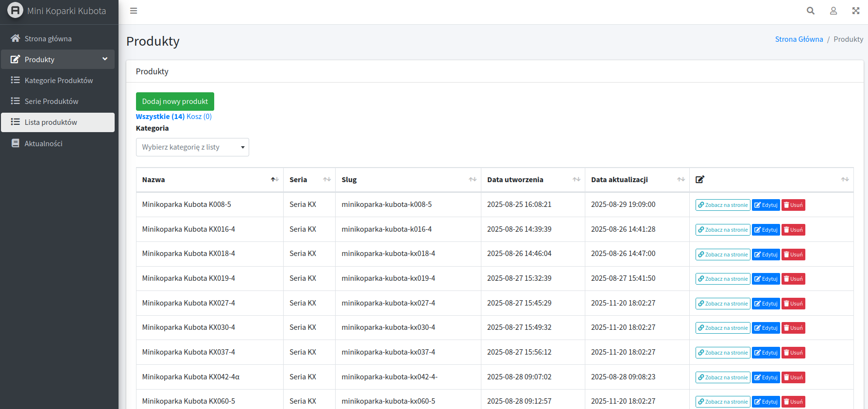
Task: Click the home icon beside Strona główna
Action: (x=16, y=38)
